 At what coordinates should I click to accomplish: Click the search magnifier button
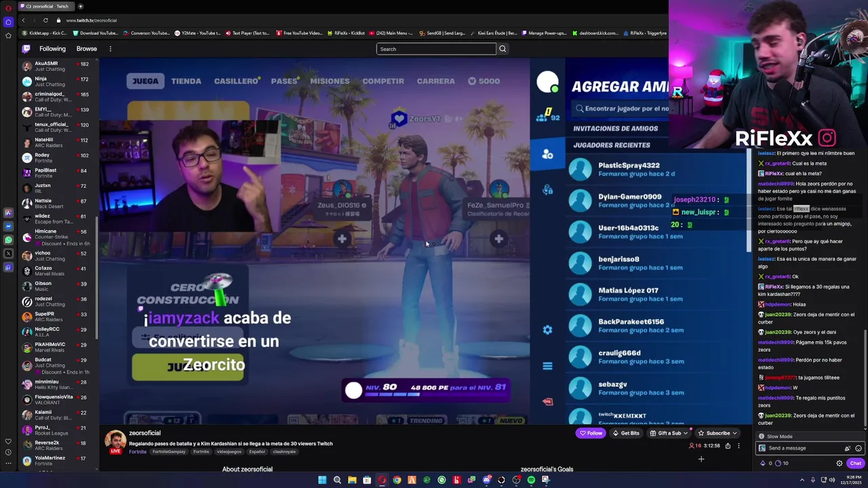tap(502, 49)
